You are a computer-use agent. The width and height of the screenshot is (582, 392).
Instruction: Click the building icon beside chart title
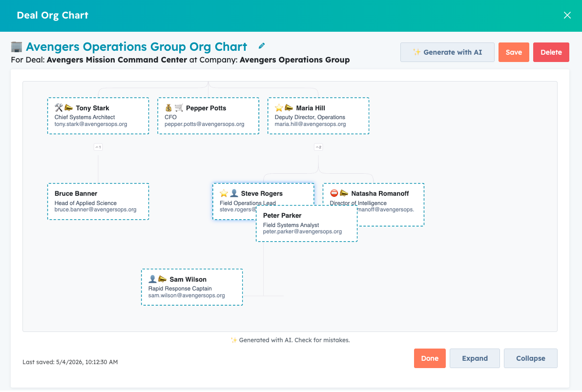pos(16,47)
